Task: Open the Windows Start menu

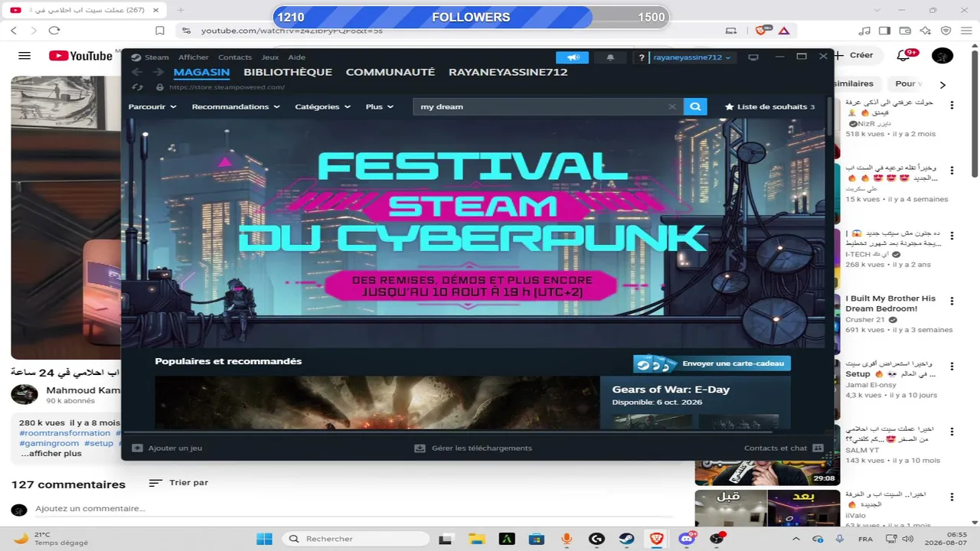Action: click(264, 539)
